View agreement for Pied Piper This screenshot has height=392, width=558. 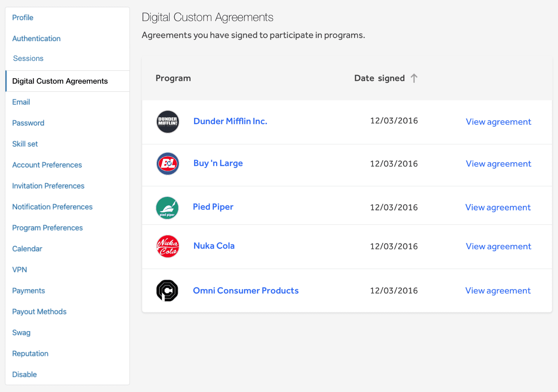pyautogui.click(x=498, y=208)
